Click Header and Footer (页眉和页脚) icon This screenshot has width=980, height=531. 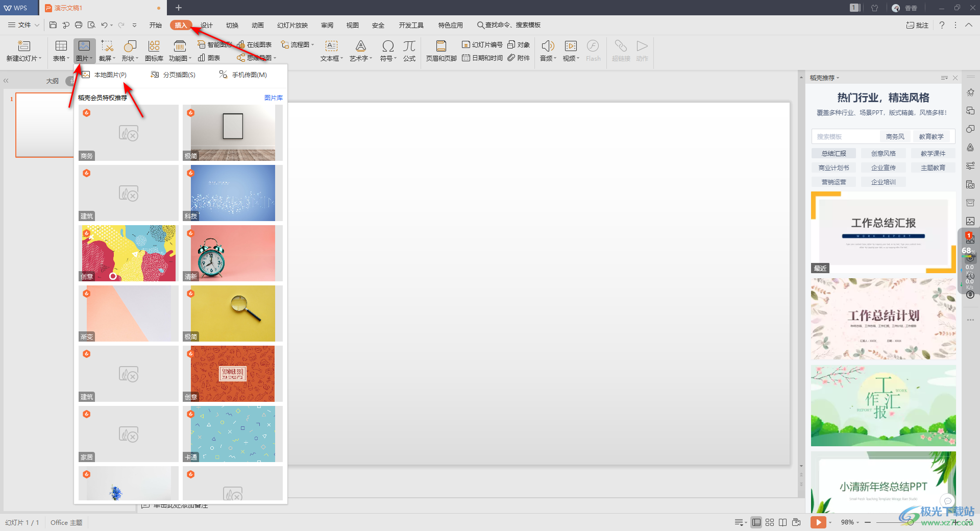coord(441,46)
